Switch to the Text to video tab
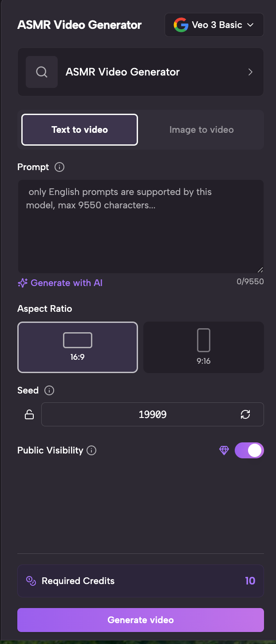This screenshot has width=276, height=644. click(x=80, y=130)
